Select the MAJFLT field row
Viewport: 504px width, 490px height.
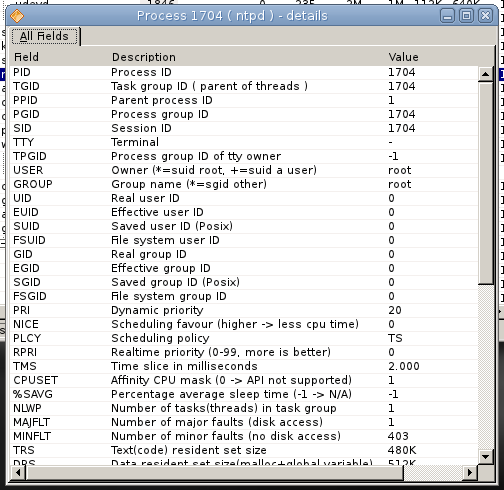pyautogui.click(x=244, y=422)
